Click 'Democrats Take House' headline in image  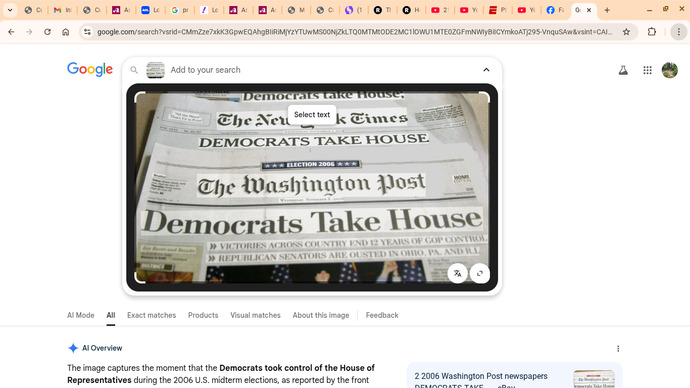[312, 221]
